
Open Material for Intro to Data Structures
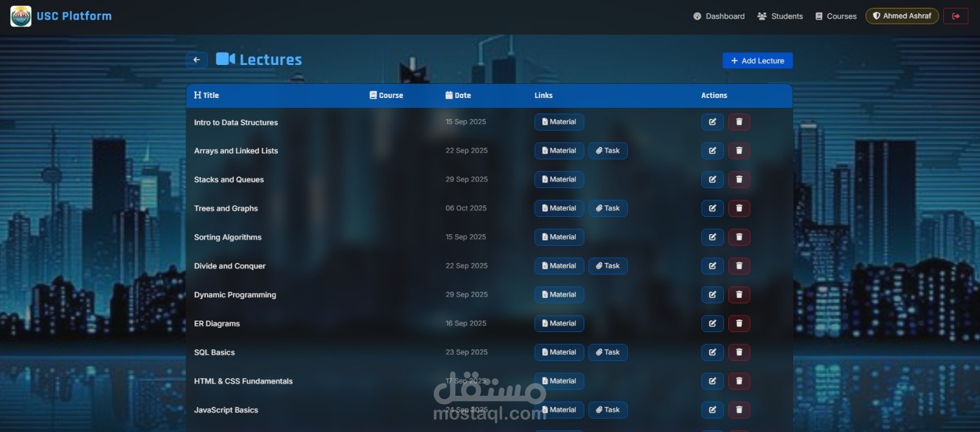coord(559,122)
